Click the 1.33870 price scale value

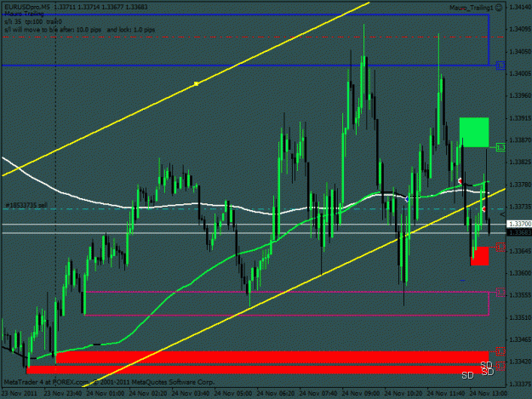tap(520, 140)
